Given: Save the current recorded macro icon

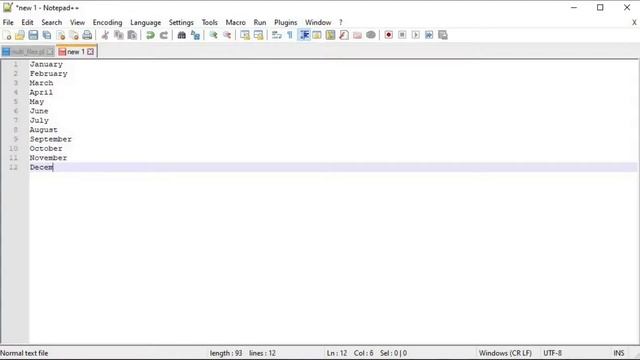Looking at the screenshot, I should [x=442, y=35].
